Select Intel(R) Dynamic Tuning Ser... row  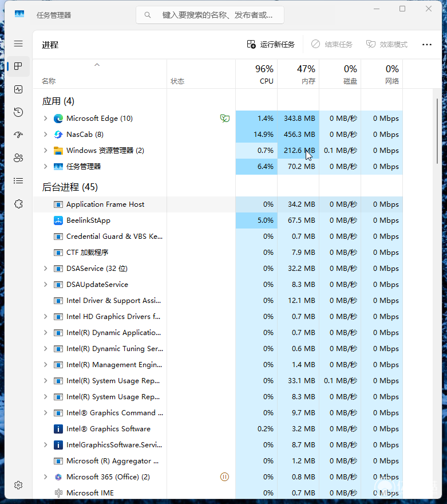(x=217, y=349)
